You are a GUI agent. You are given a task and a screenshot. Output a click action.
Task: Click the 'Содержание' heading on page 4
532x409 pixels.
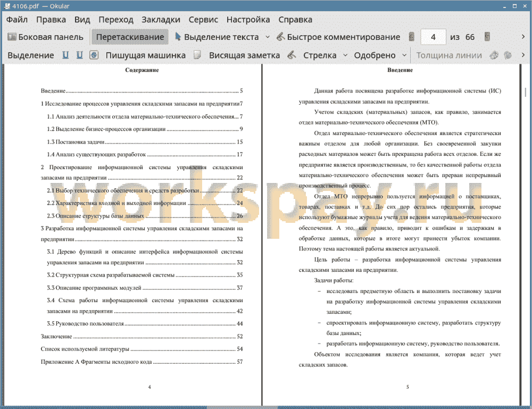(142, 70)
